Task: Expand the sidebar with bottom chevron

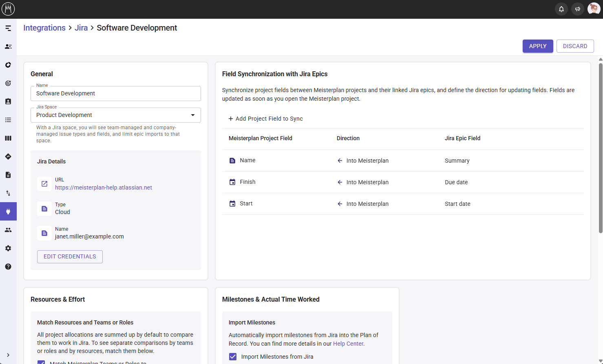Action: tap(8, 355)
